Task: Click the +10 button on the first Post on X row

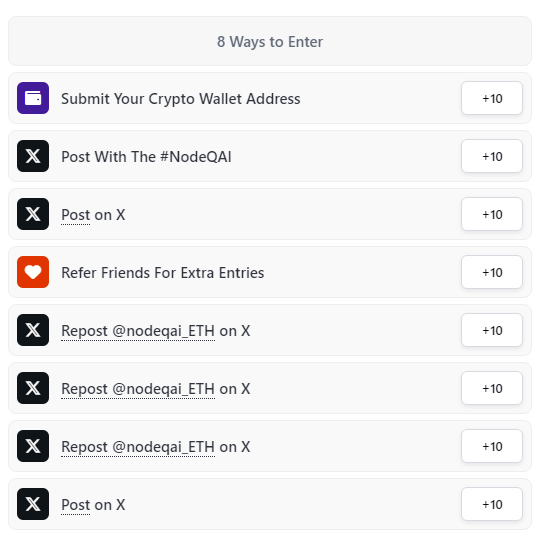Action: pyautogui.click(x=492, y=214)
